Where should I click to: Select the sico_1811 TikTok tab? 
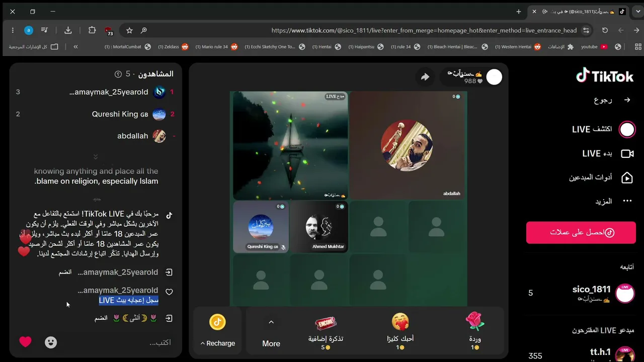[579, 12]
